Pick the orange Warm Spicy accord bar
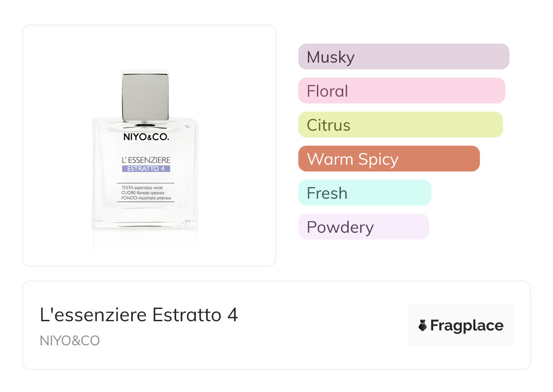Viewport: 553px width, 392px height. click(389, 159)
